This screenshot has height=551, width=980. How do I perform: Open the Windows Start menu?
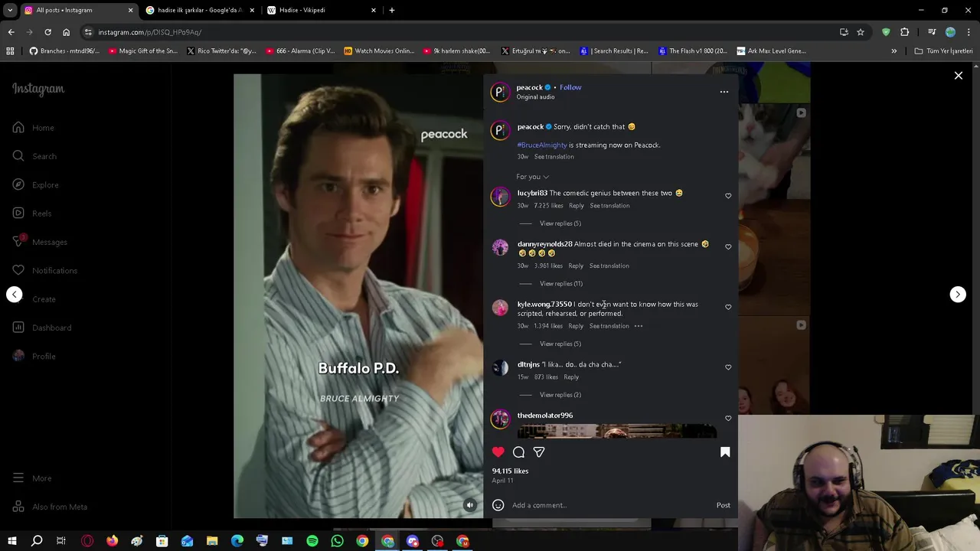tap(11, 541)
